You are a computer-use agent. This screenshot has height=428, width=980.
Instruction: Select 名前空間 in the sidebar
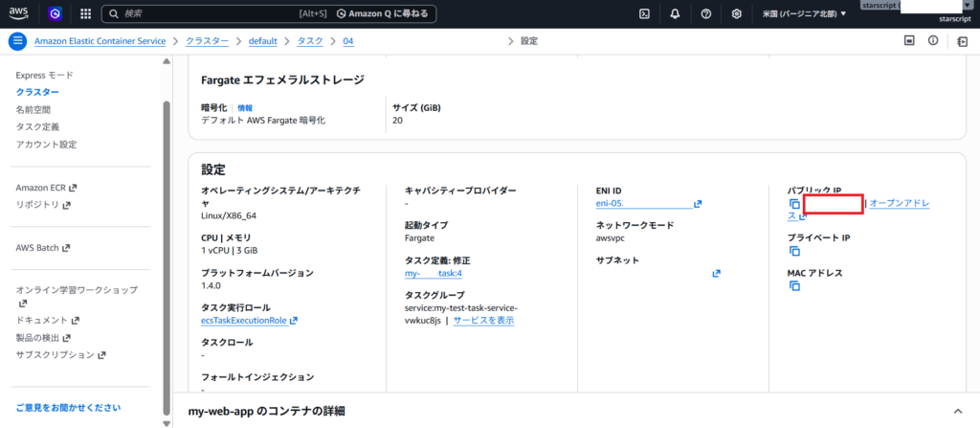(x=33, y=110)
